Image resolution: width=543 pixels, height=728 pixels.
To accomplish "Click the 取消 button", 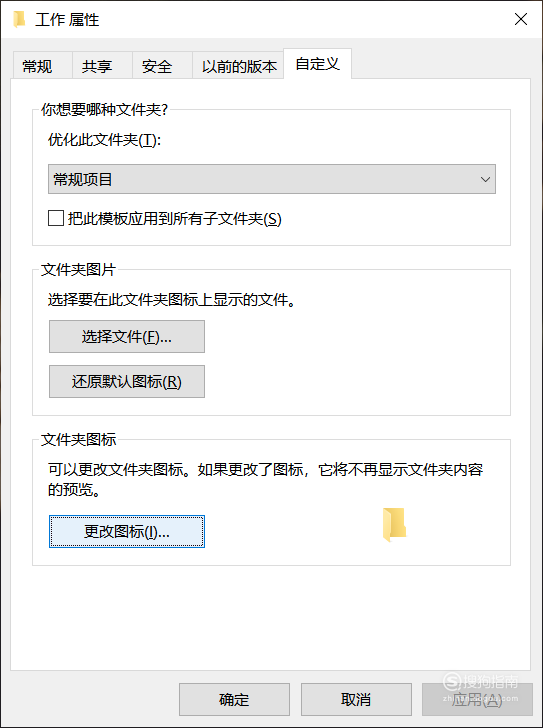I will point(356,699).
